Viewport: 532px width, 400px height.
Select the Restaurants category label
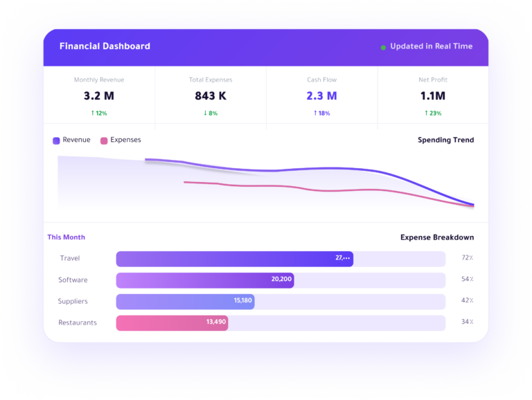tap(78, 322)
